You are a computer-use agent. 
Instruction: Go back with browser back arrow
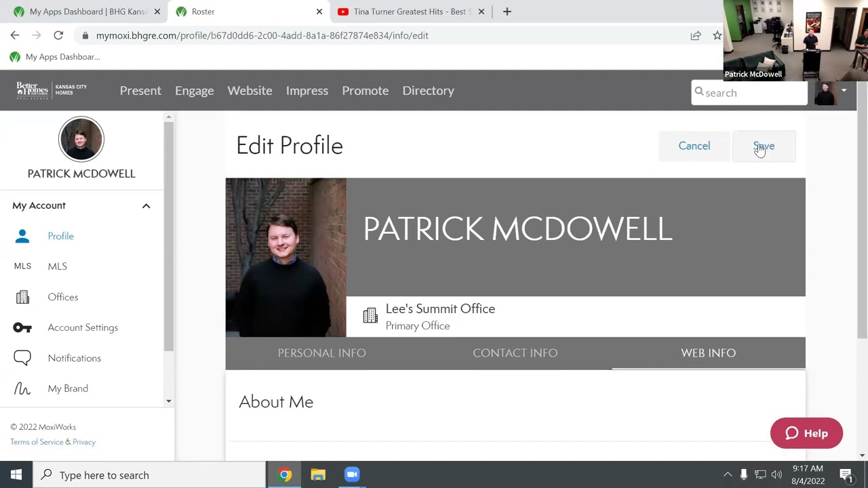(x=15, y=35)
